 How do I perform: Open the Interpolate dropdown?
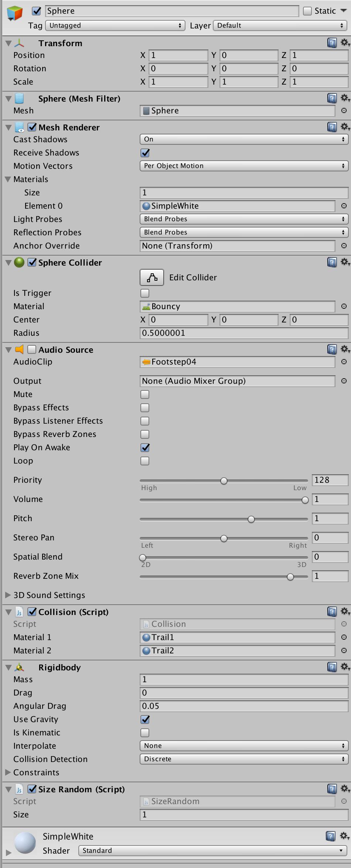(244, 746)
